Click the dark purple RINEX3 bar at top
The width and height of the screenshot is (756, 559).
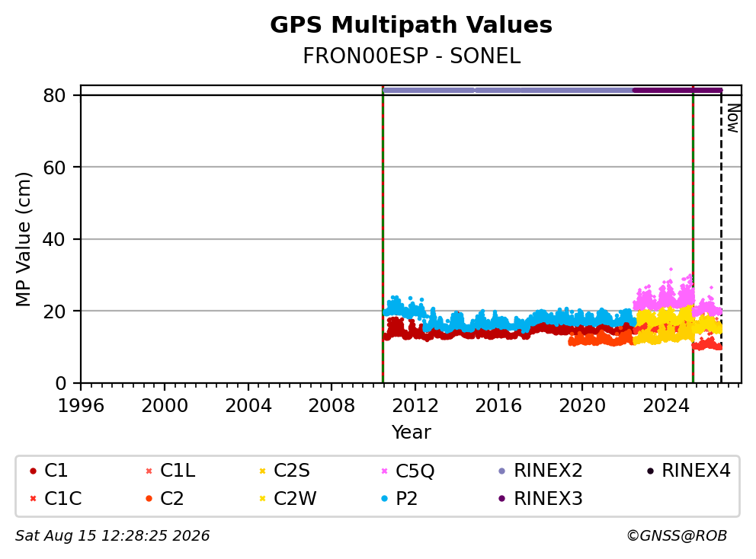[678, 90]
